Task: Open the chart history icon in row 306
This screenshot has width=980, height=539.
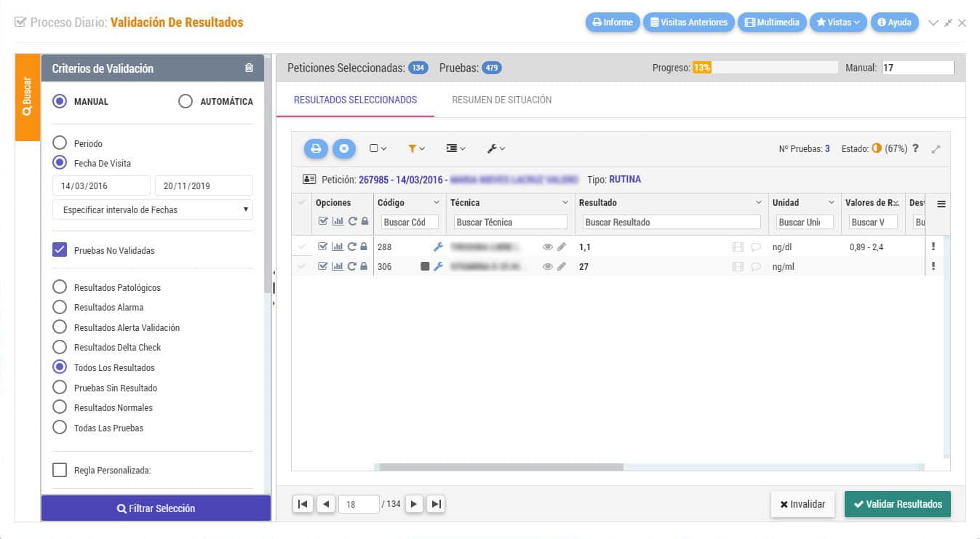Action: [x=338, y=266]
